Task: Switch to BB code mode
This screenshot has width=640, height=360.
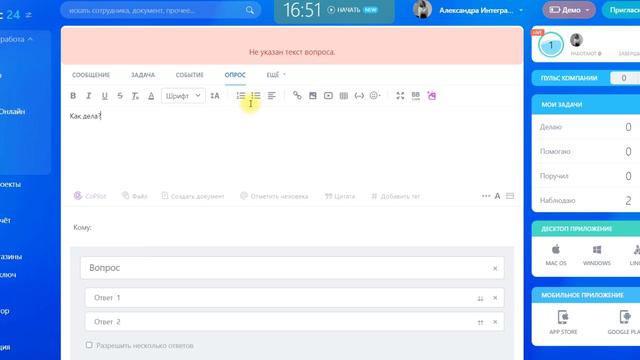Action: click(x=416, y=96)
